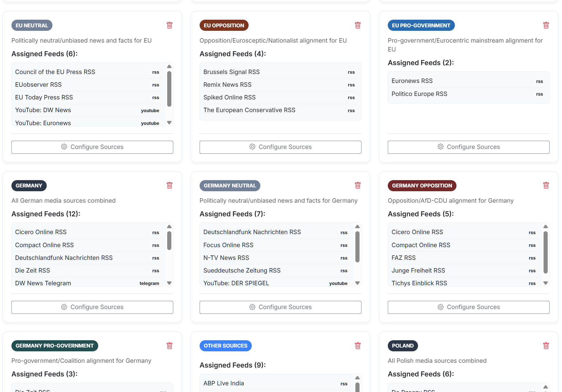The width and height of the screenshot is (562, 392).
Task: Click the GERMANY NEUTRAL badge
Action: pyautogui.click(x=230, y=186)
